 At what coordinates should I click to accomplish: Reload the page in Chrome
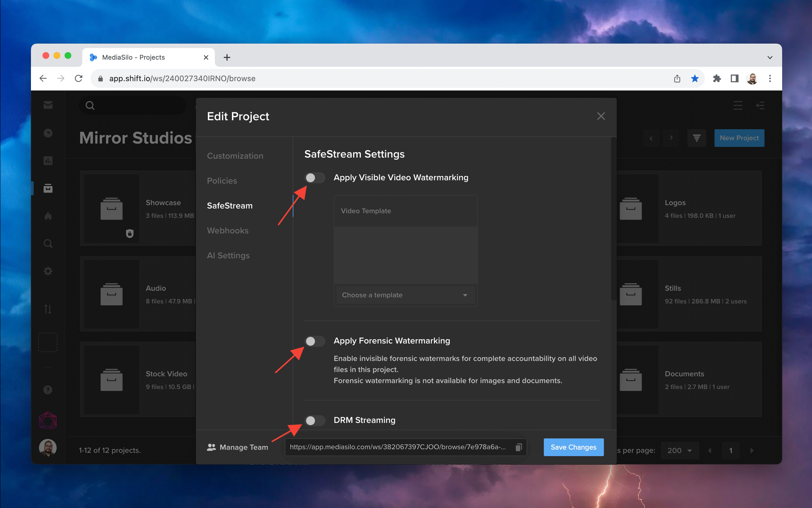tap(79, 78)
